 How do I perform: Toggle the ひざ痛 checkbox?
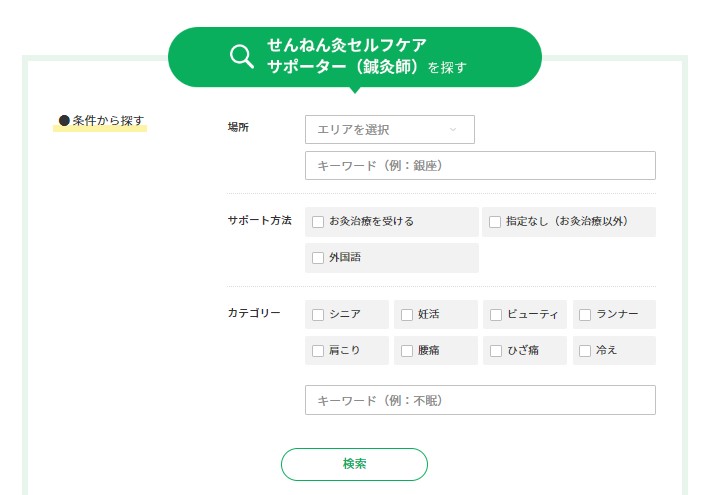click(x=496, y=351)
